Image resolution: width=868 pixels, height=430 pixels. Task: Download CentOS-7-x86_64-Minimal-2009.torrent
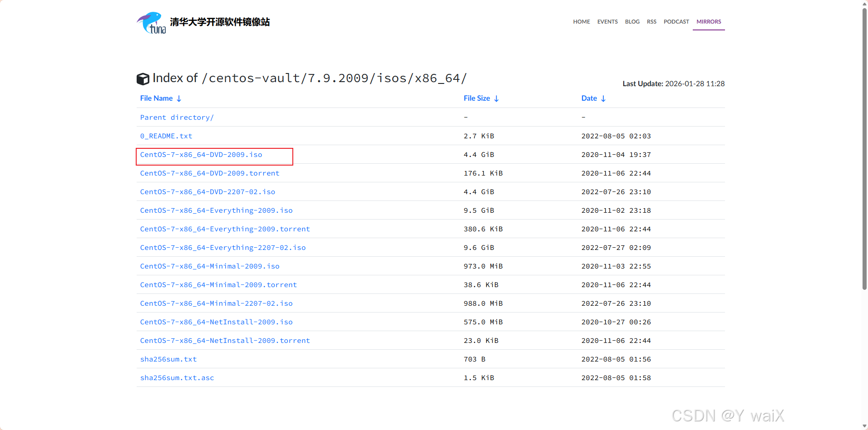(x=218, y=285)
